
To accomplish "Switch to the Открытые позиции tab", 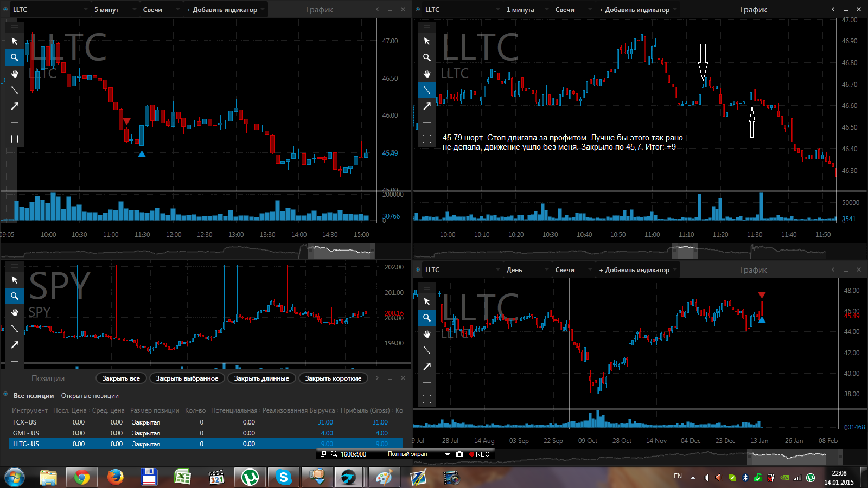I will click(x=90, y=396).
